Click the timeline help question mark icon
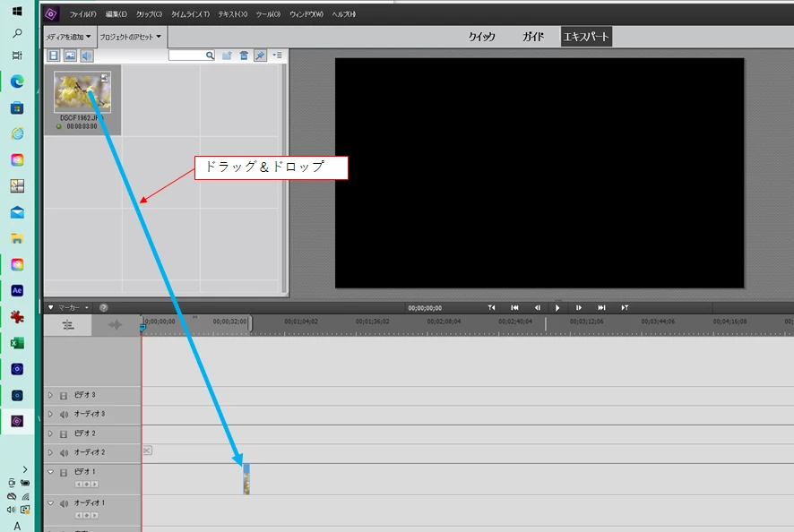This screenshot has height=532, width=794. 104,308
